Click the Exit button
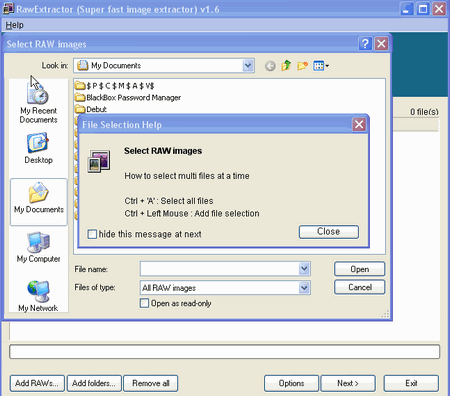 411,383
